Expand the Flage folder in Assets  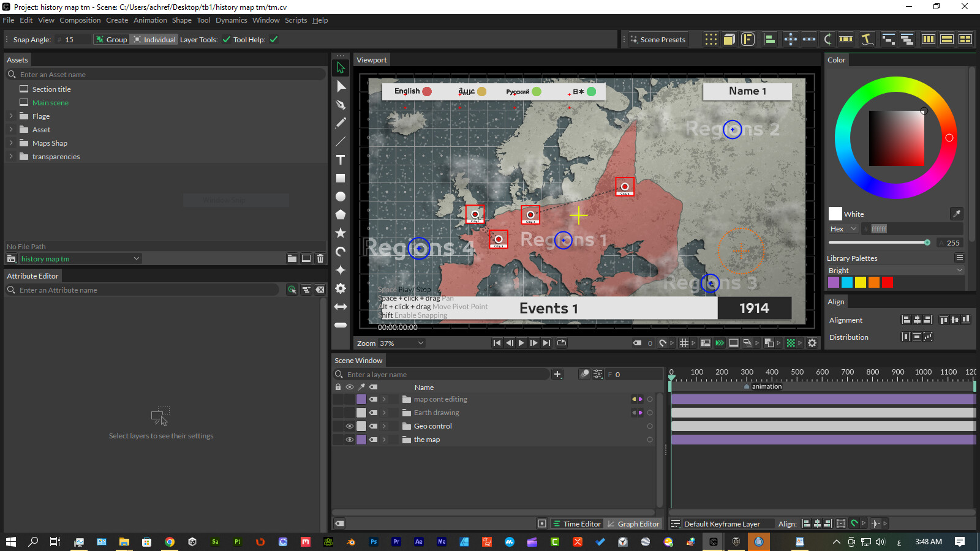[x=11, y=116]
